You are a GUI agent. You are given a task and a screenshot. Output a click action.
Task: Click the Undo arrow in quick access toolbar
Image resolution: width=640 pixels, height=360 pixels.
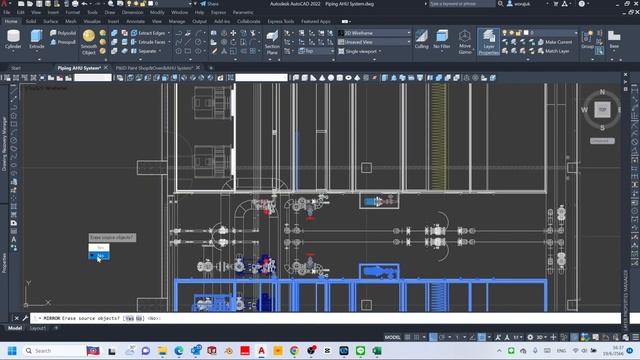[x=84, y=4]
